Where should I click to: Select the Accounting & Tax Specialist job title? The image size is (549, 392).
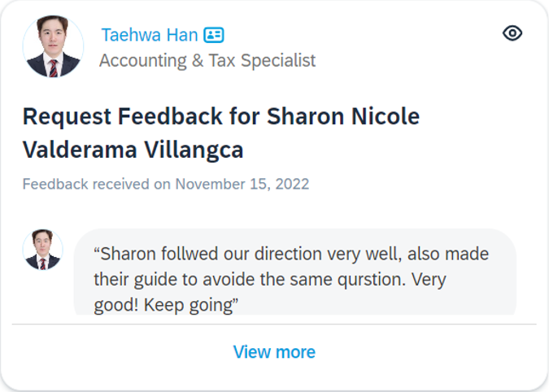207,60
